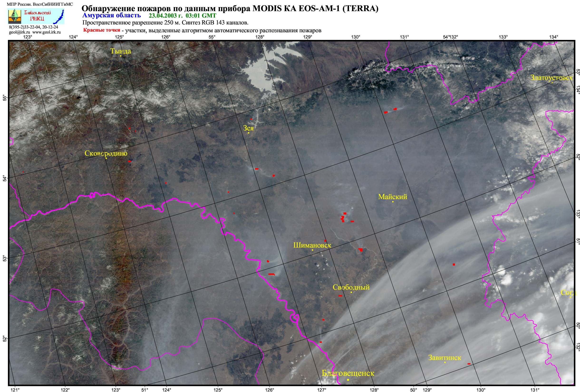
Task: Select the 'МПР России. ВостСибНИИГГиМС' header text
Action: [40, 4]
